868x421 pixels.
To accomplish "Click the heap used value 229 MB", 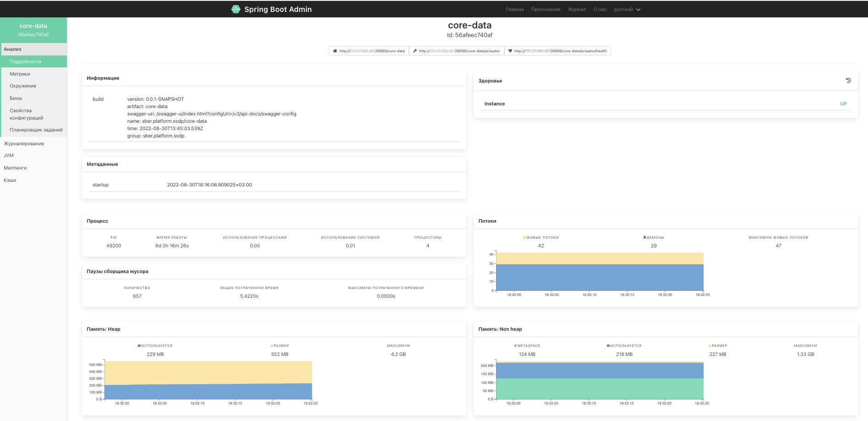I will [x=155, y=355].
